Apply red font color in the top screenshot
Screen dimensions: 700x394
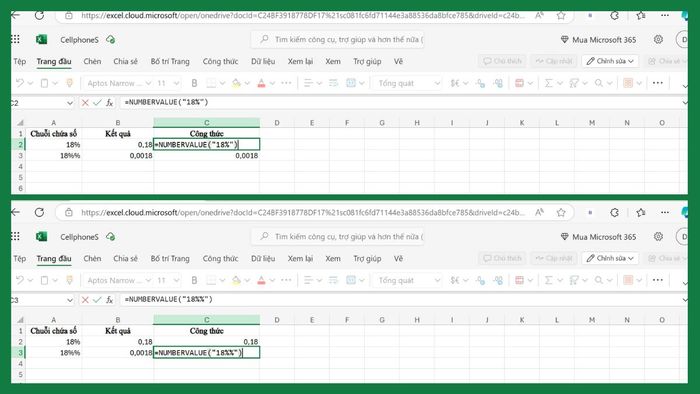point(262,83)
